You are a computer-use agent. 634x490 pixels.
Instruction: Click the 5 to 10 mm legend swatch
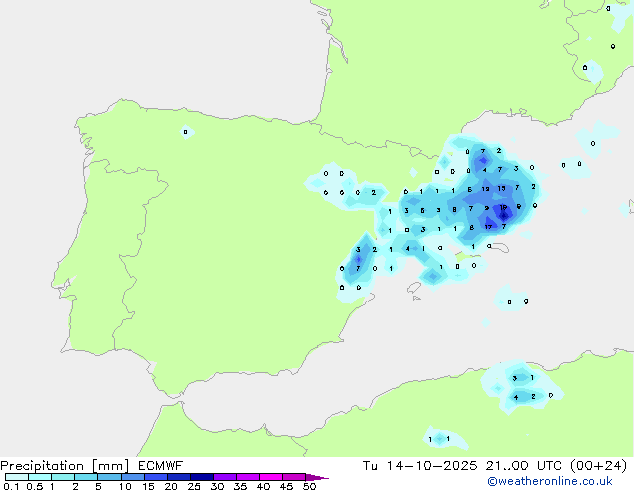110,477
